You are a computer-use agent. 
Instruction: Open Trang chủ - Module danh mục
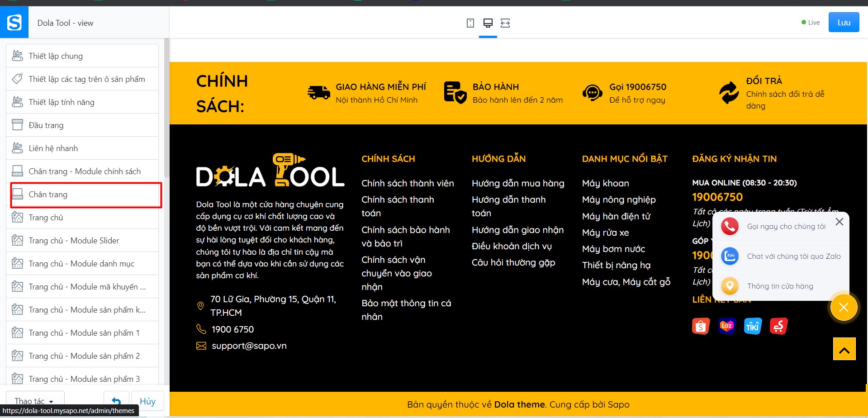point(82,263)
